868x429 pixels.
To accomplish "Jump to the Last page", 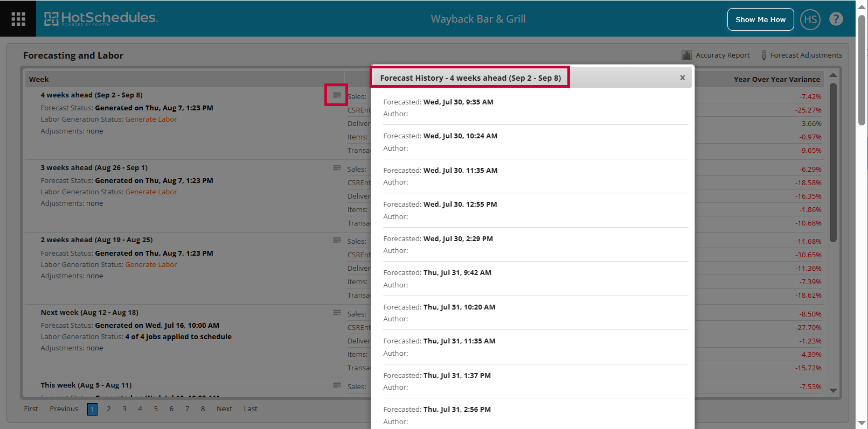I will point(251,409).
